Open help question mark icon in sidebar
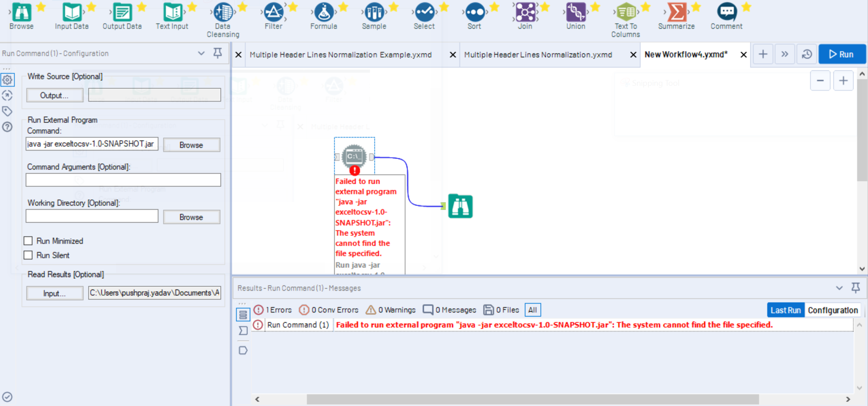868x406 pixels. tap(7, 127)
